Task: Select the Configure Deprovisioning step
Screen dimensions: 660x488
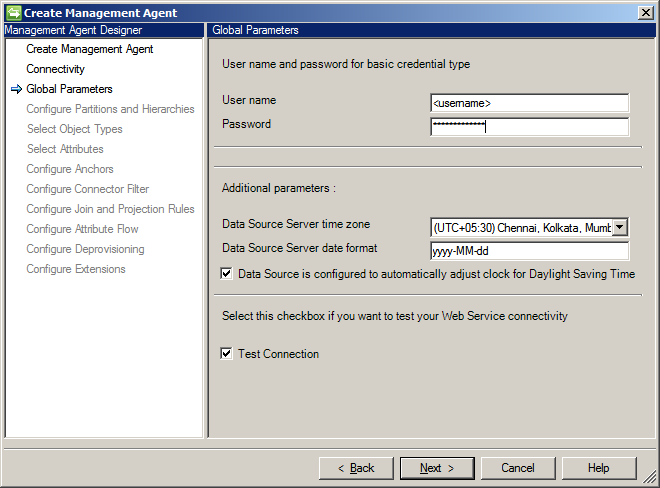Action: click(x=85, y=249)
